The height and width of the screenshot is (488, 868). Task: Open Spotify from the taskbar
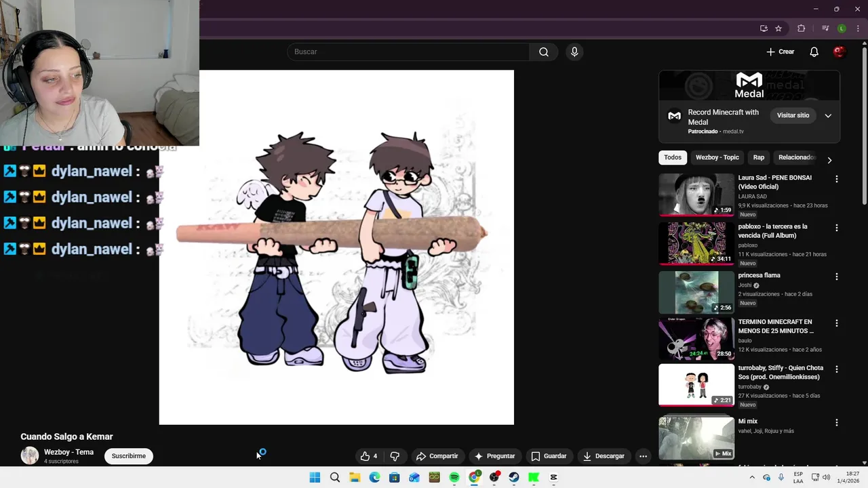(454, 477)
